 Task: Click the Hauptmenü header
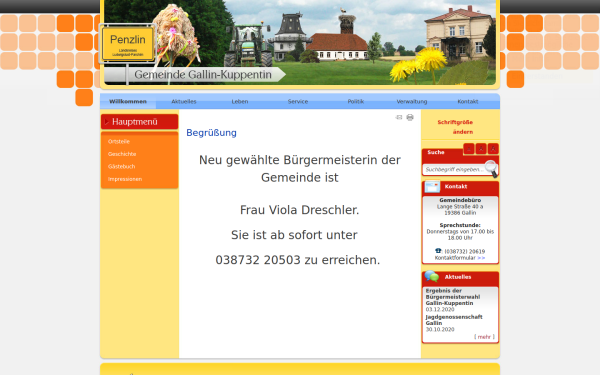coord(139,122)
